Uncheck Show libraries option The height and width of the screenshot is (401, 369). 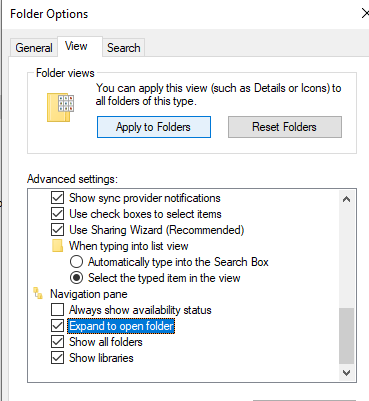58,358
